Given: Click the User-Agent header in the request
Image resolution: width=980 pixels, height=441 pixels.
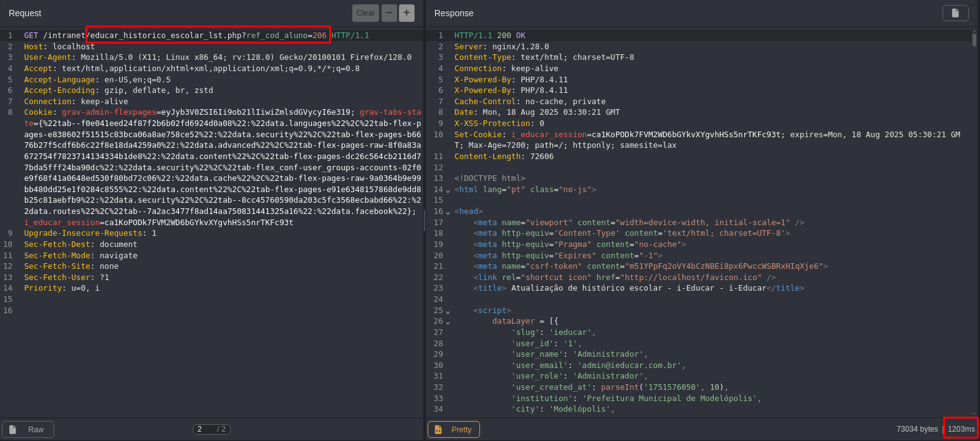Looking at the screenshot, I should [218, 57].
